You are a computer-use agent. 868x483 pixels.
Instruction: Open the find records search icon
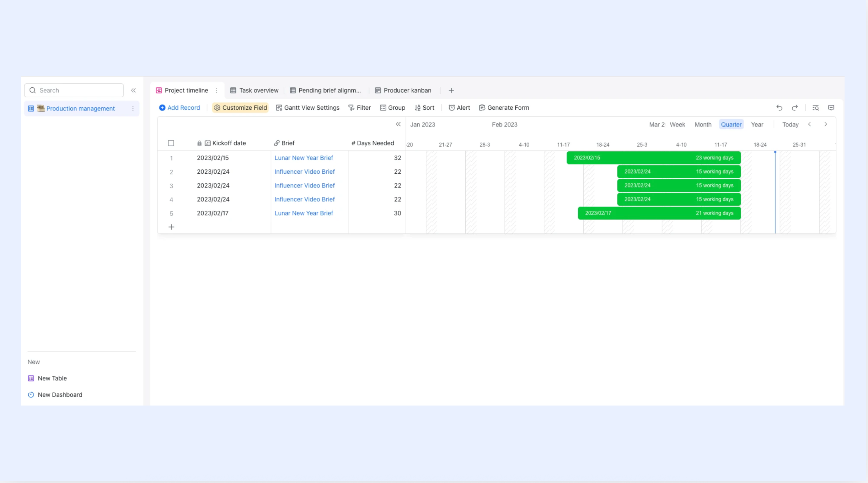pos(815,108)
